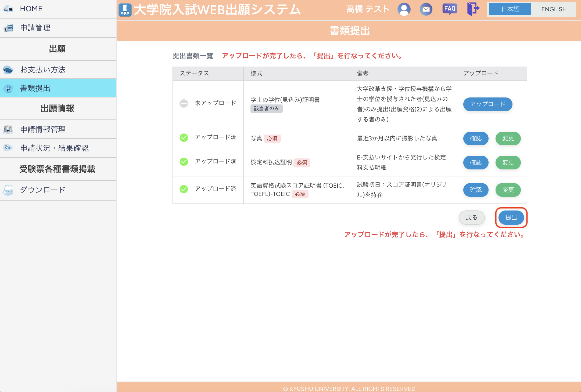Click the 戻る back button

point(472,217)
